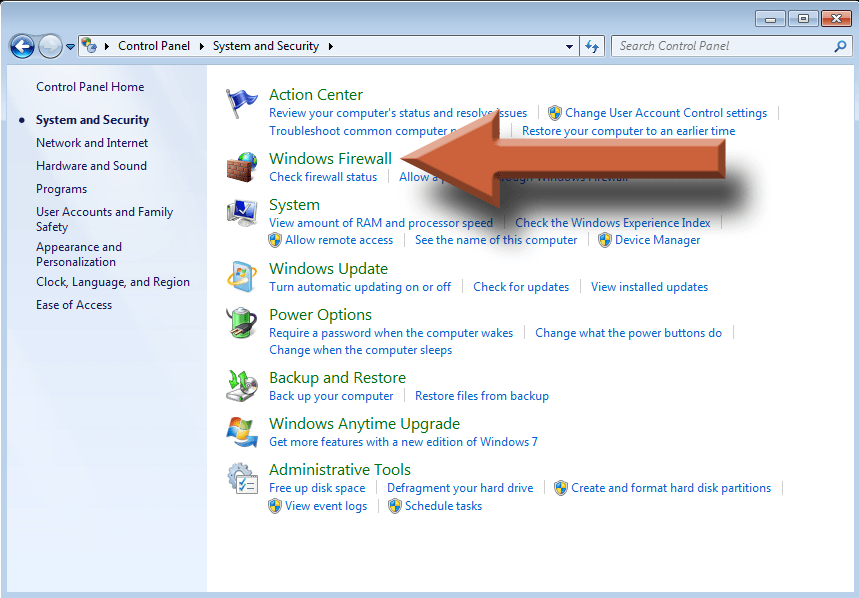Screen dimensions: 859x598
Task: Click the Back navigation arrow button
Action: pos(22,47)
